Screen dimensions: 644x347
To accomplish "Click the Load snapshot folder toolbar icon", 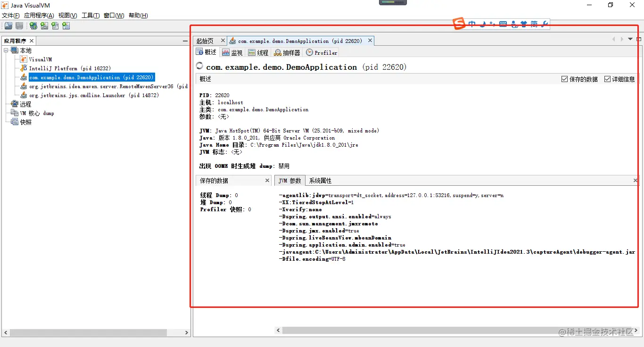I will 8,26.
